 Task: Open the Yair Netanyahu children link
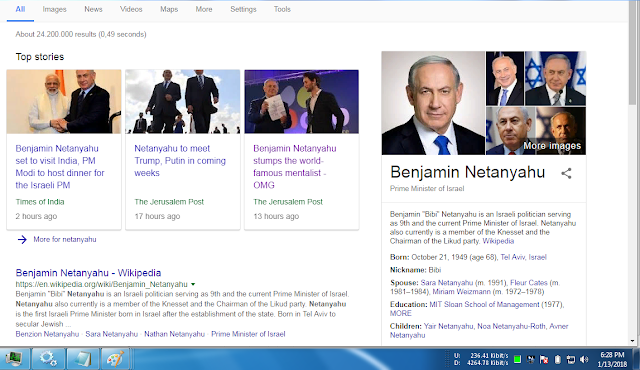tap(448, 326)
